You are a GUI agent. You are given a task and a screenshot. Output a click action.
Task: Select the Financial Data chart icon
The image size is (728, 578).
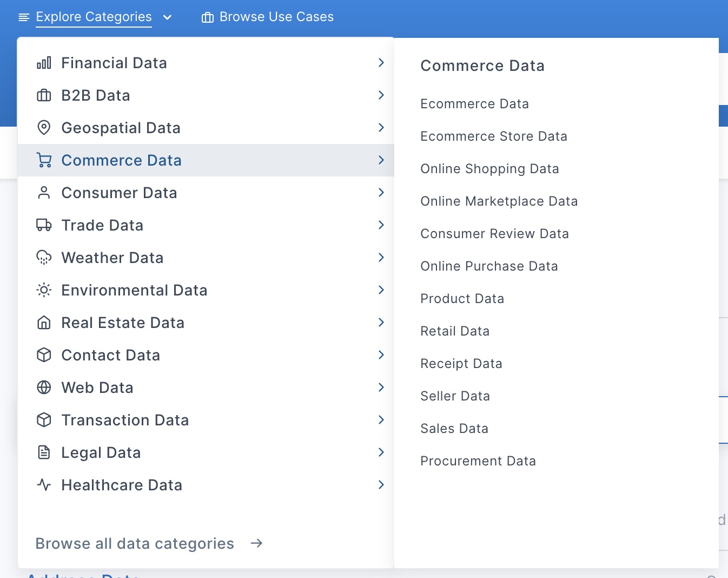pos(44,62)
